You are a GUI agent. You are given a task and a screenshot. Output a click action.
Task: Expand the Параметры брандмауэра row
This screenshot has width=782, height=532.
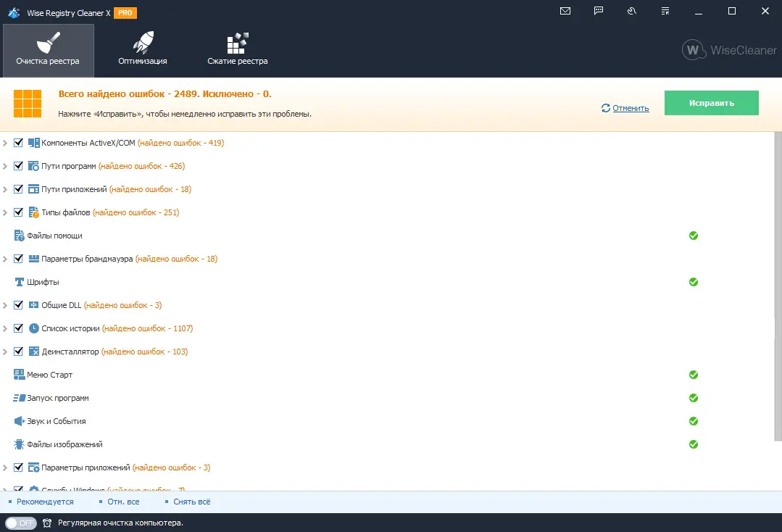click(x=5, y=259)
